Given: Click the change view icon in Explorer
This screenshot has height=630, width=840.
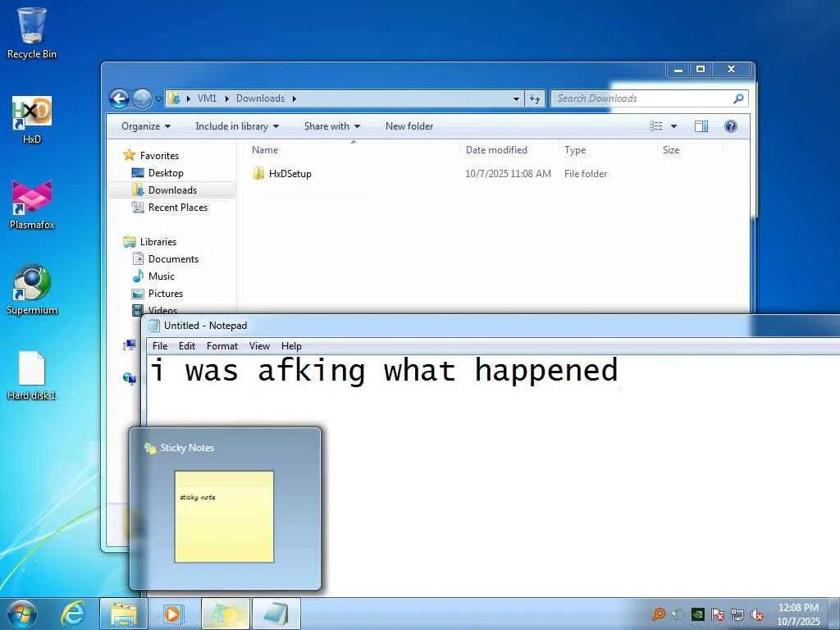Looking at the screenshot, I should [655, 126].
